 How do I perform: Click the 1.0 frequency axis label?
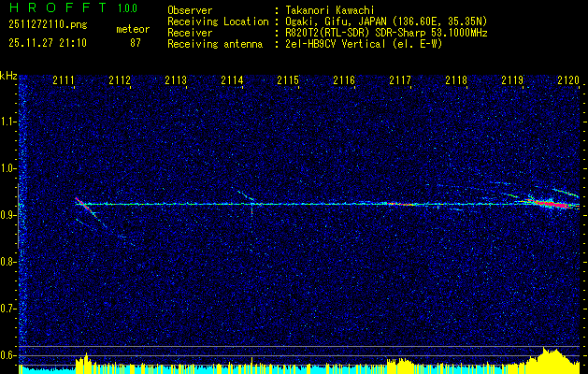coord(7,168)
